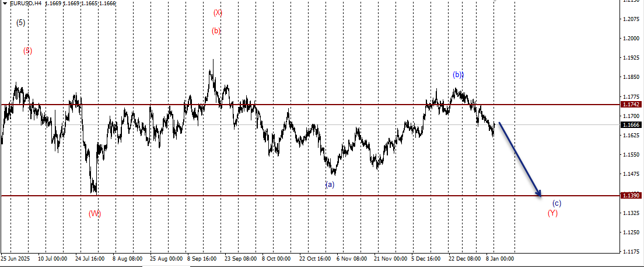Image resolution: width=644 pixels, height=267 pixels.
Task: Click the 1.1925 price scale value
Action: coord(631,58)
